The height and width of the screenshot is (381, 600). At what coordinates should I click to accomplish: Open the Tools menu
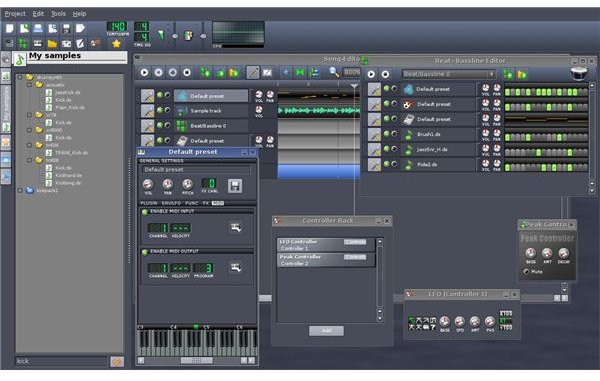58,14
